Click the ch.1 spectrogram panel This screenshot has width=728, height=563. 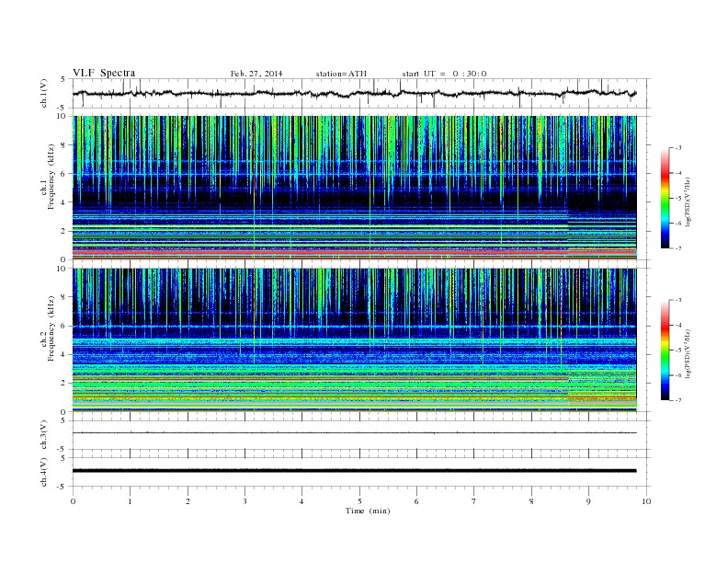(354, 188)
